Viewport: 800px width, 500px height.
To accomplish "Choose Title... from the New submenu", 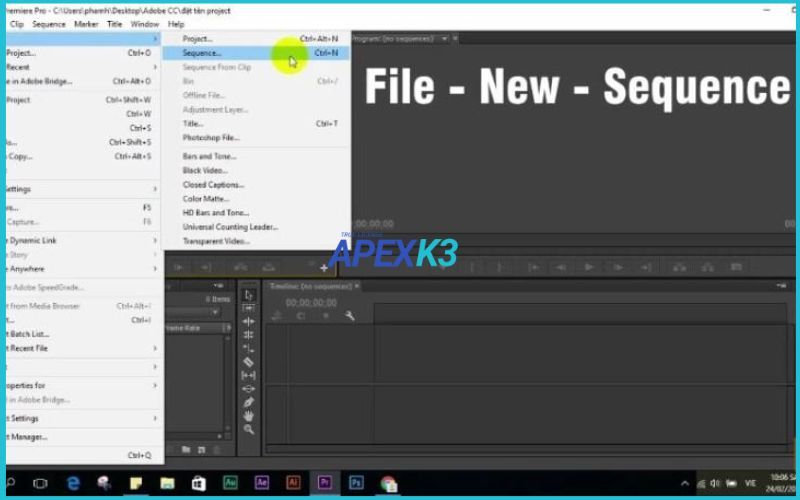I will pyautogui.click(x=193, y=124).
